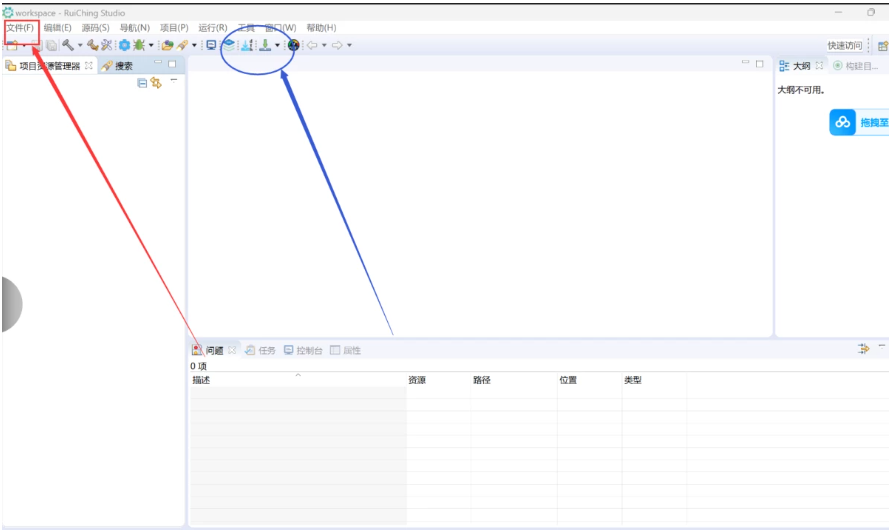This screenshot has width=895, height=530.
Task: Click the green bug Debug icon
Action: click(139, 45)
